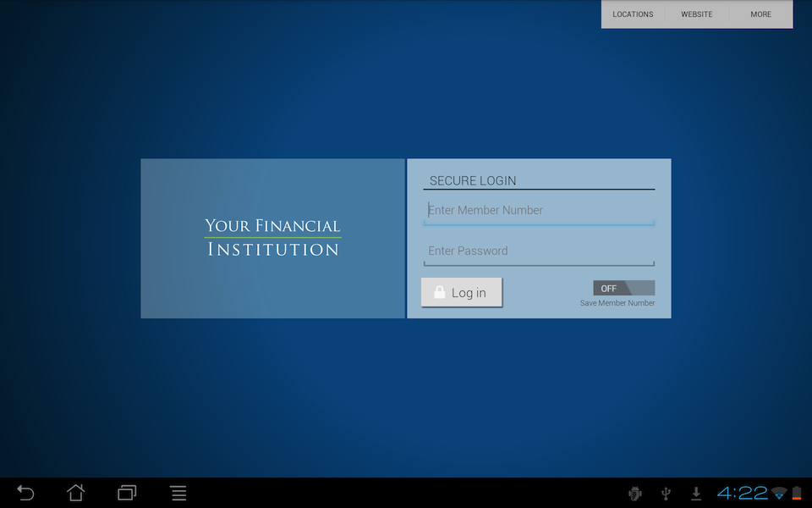Open the LOCATIONS menu item
Screen dimensions: 812x508
pos(633,14)
